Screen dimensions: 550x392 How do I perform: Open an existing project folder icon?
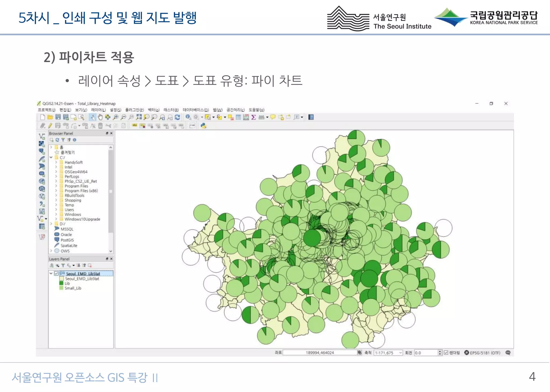pyautogui.click(x=50, y=117)
